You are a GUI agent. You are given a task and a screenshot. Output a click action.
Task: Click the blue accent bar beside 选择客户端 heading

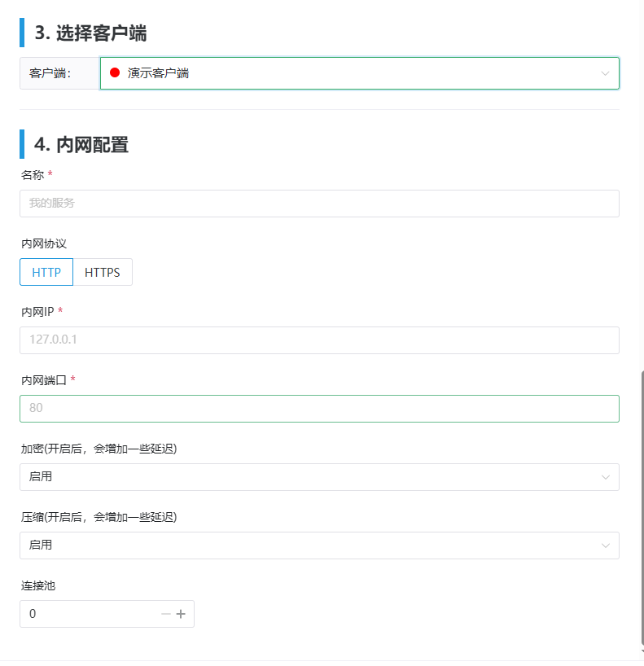point(20,32)
